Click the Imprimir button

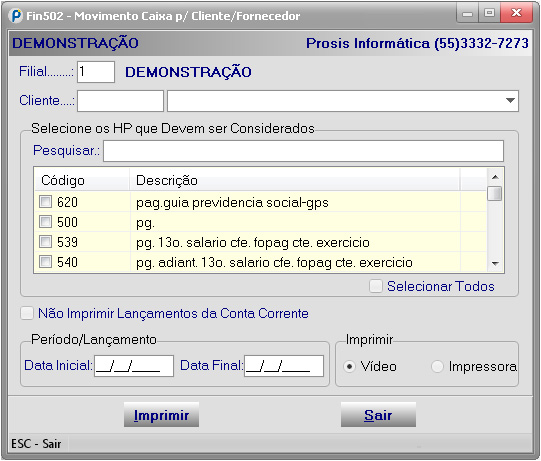coord(161,415)
